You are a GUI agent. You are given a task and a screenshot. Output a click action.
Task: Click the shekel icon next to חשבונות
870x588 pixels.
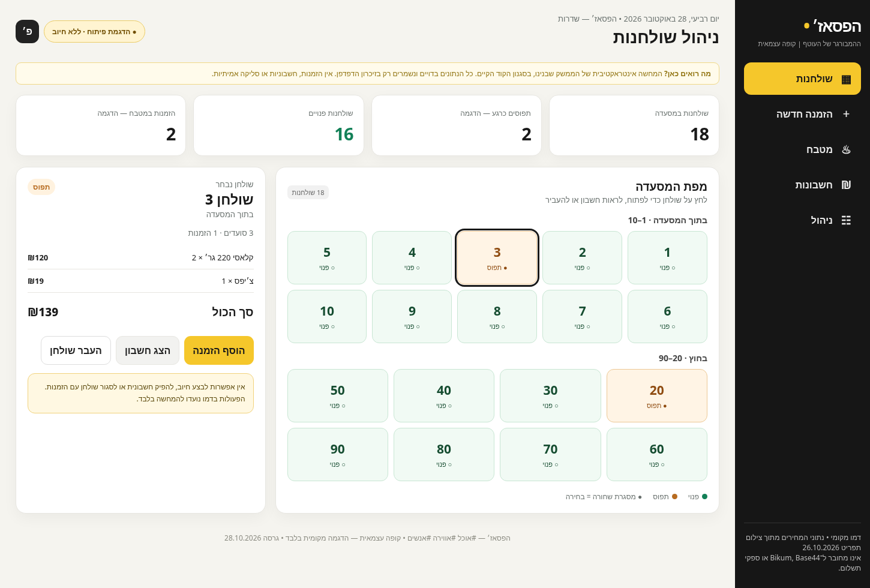(x=846, y=185)
